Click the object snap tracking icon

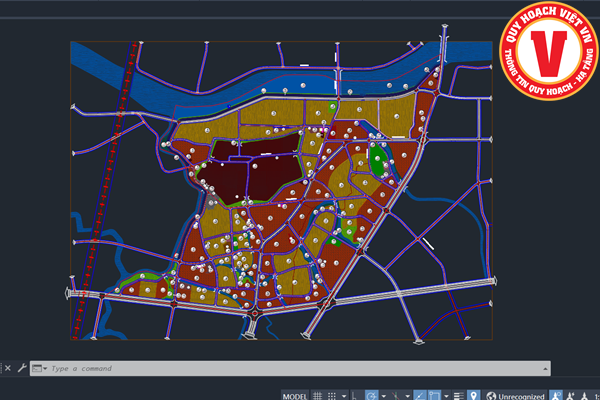[420, 396]
